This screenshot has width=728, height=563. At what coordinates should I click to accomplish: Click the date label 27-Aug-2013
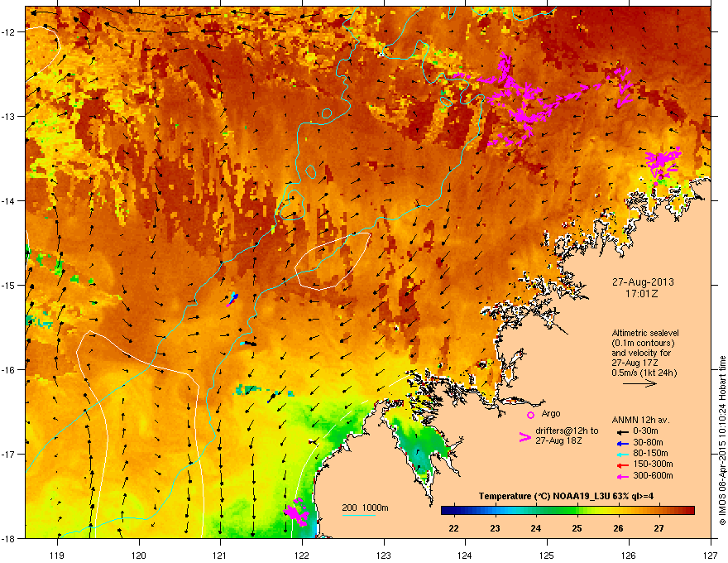point(643,282)
